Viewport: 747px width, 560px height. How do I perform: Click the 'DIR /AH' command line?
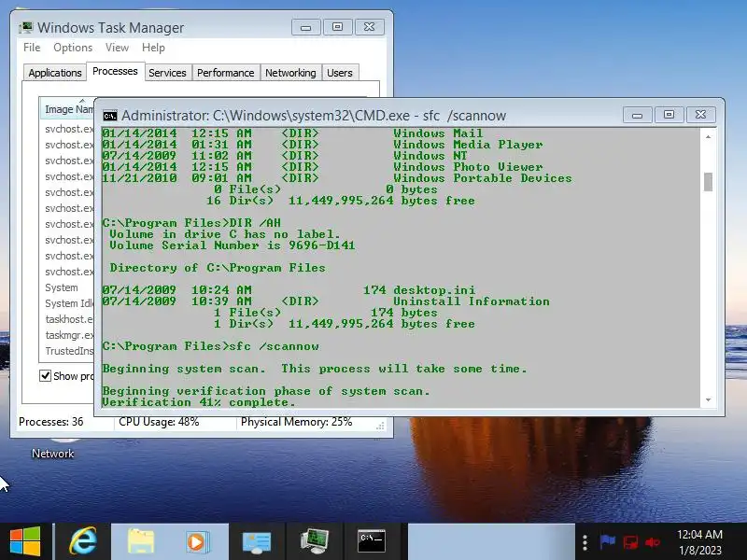click(191, 223)
